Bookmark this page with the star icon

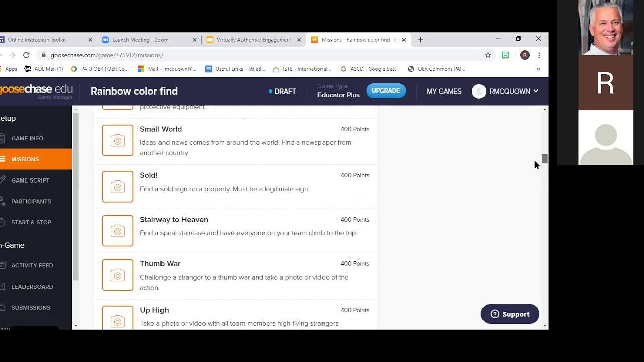488,55
